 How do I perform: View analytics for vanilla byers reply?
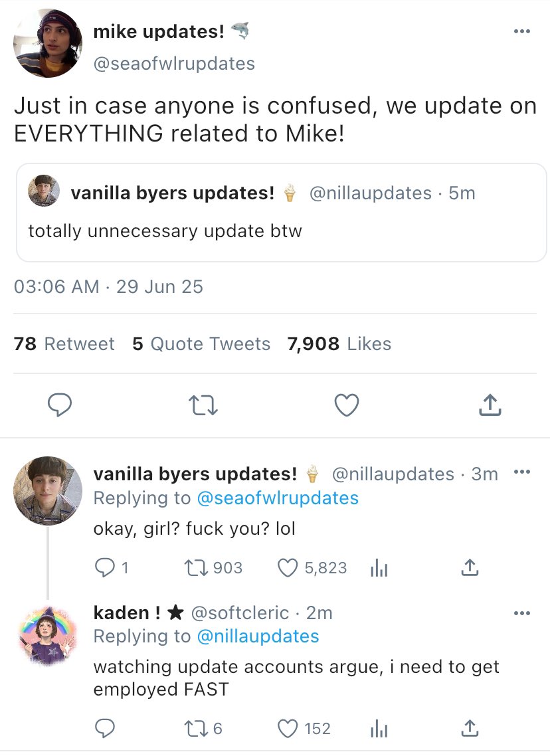(378, 567)
